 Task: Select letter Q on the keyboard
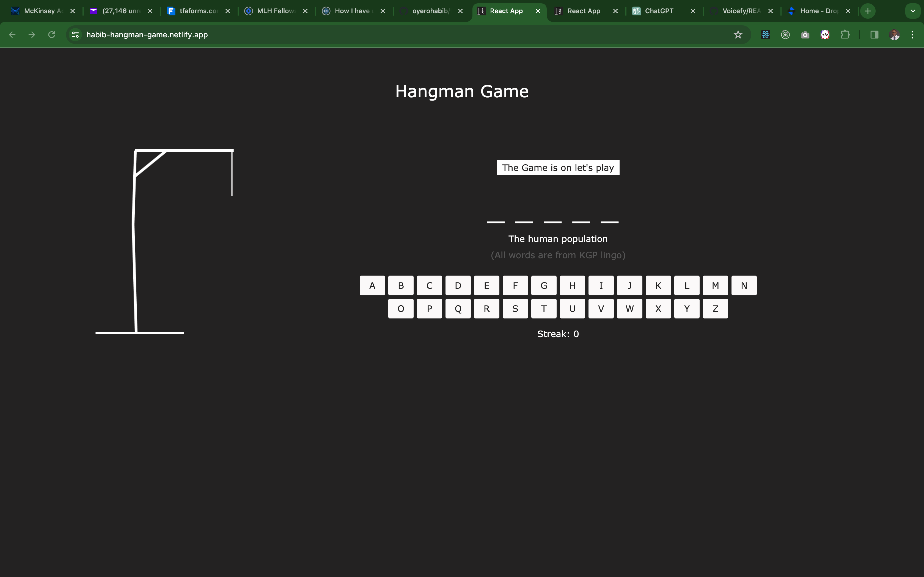(458, 309)
